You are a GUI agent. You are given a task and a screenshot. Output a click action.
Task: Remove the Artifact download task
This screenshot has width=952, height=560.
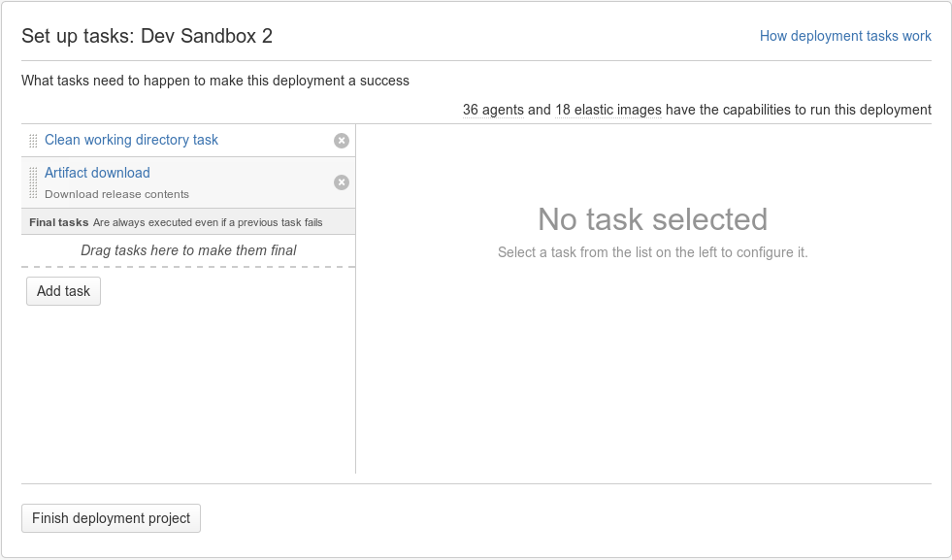[x=342, y=182]
